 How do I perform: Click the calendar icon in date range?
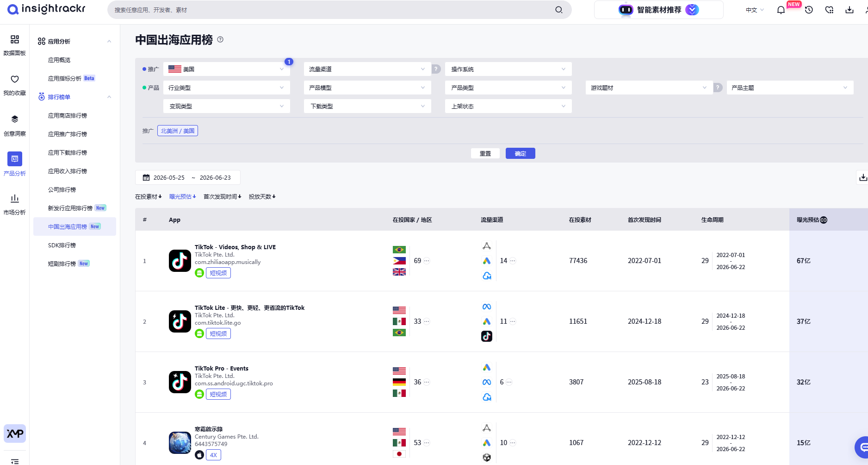tap(146, 177)
